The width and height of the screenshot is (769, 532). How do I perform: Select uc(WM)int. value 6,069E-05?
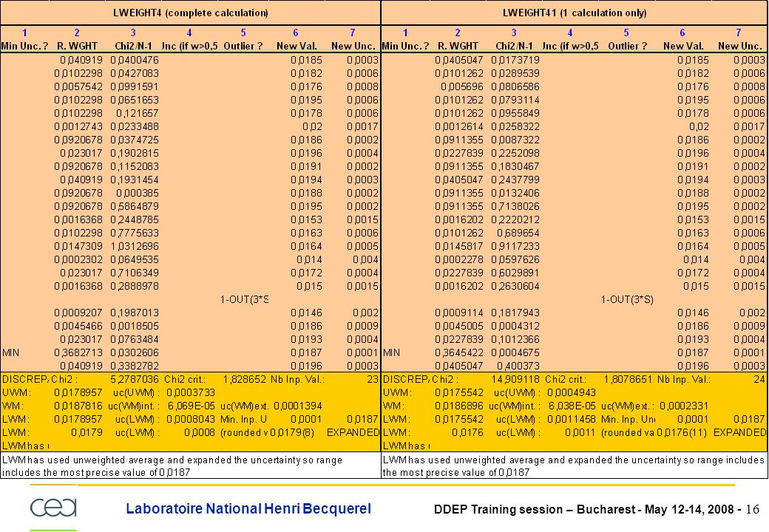tap(192, 406)
